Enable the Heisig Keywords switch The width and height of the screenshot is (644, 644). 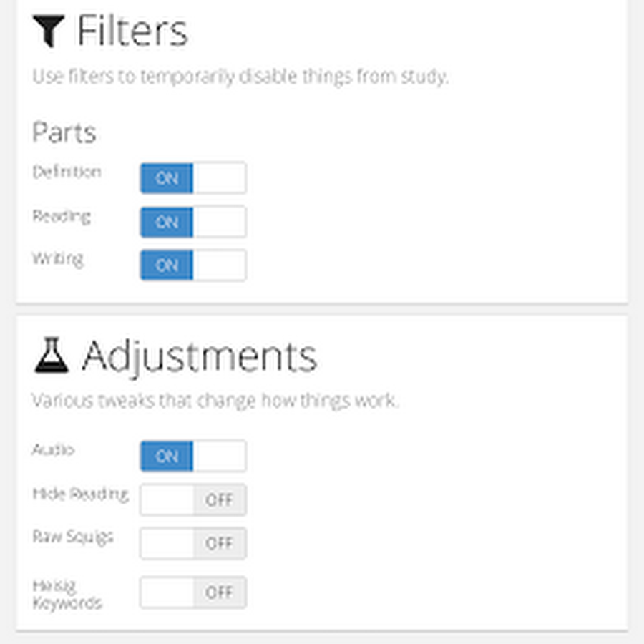tap(192, 592)
